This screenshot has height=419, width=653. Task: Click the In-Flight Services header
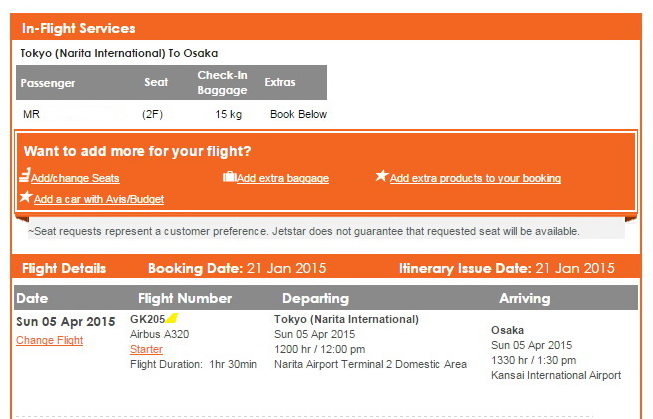(78, 28)
